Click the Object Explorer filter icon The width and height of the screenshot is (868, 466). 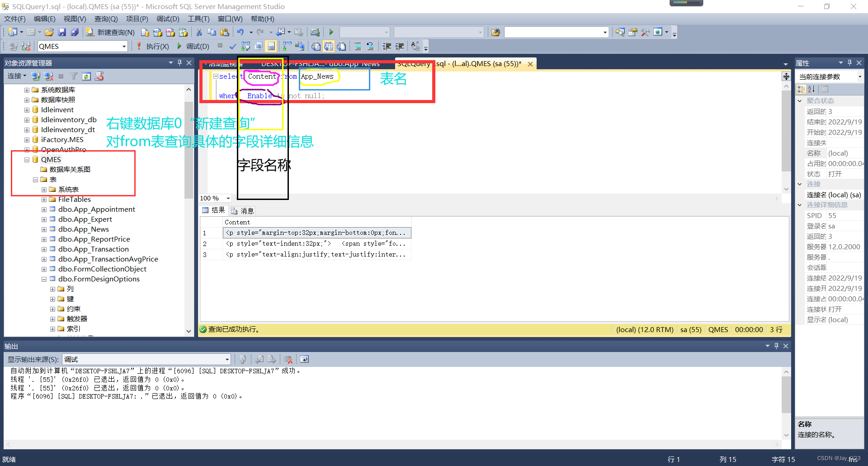point(74,76)
